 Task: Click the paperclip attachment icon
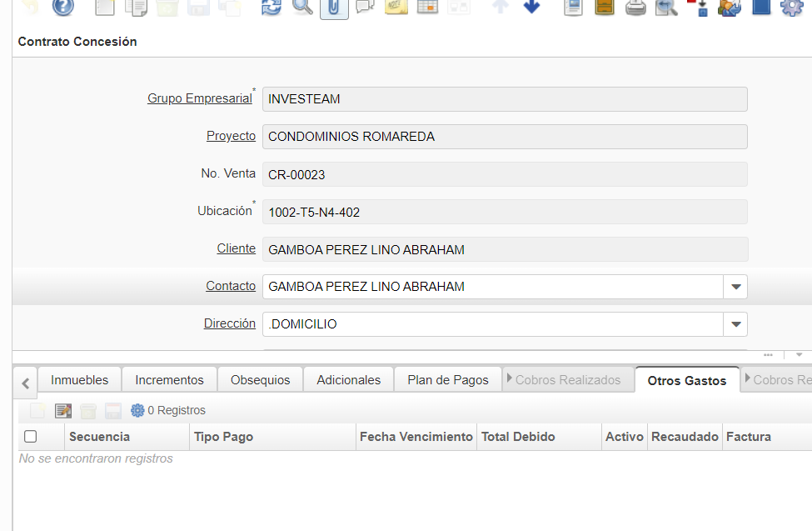[x=334, y=8]
